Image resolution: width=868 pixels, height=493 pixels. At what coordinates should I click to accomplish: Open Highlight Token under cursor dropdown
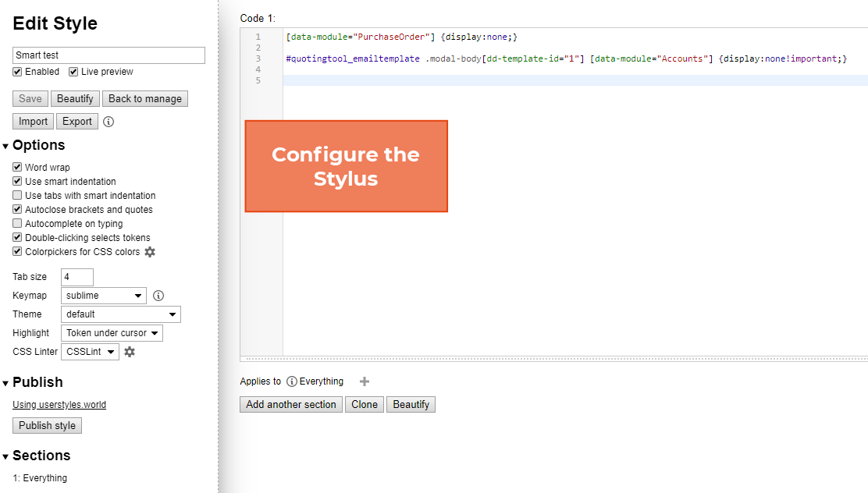point(112,333)
